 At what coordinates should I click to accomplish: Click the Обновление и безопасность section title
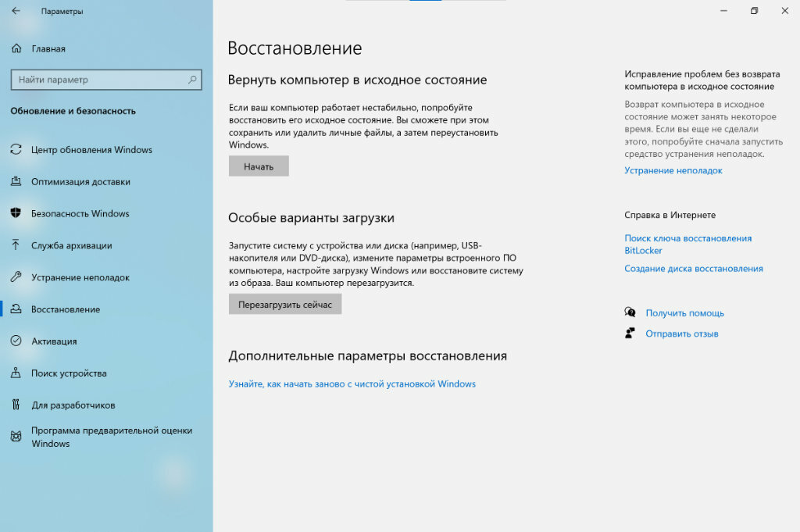coord(73,111)
